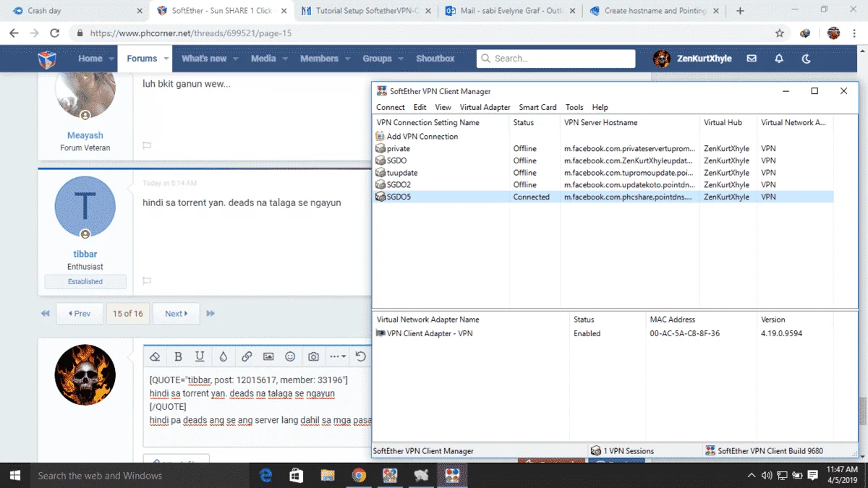The image size is (868, 488).
Task: Open Smart Card menu in SoftEther
Action: point(537,107)
